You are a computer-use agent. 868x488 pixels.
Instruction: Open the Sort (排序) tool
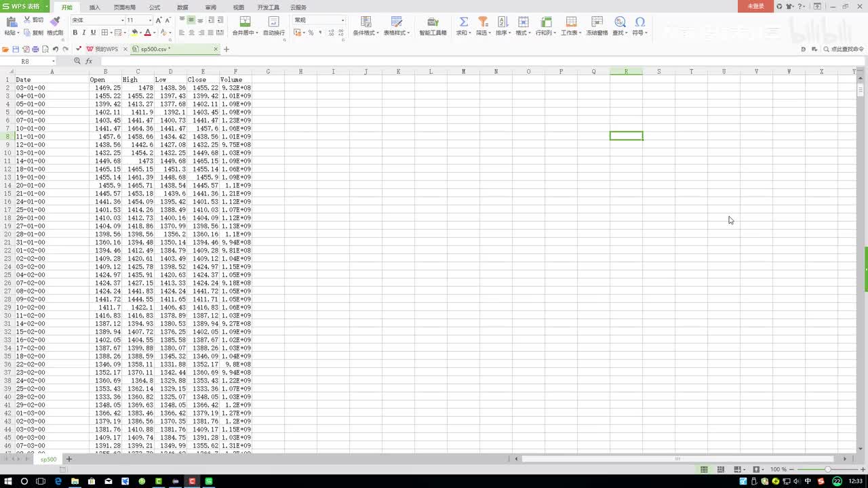point(503,26)
